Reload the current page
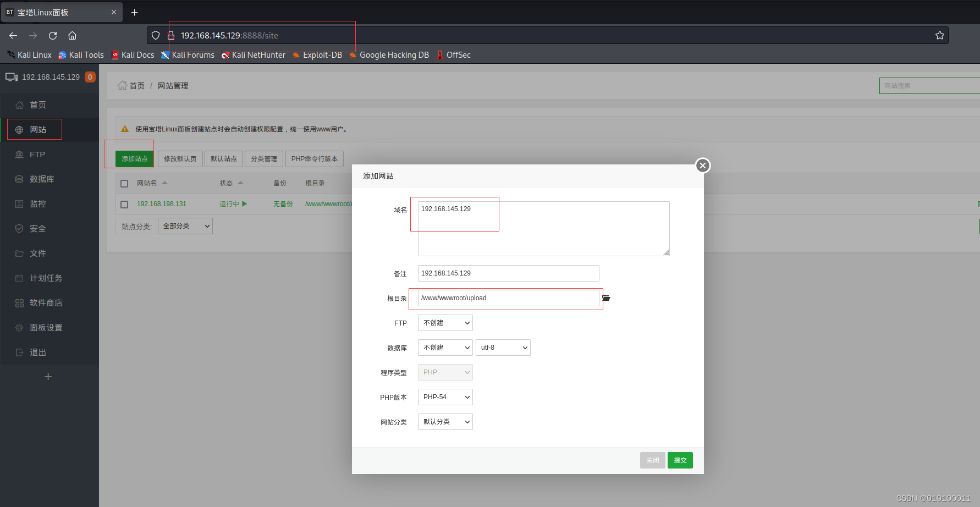The height and width of the screenshot is (507, 980). pos(53,35)
